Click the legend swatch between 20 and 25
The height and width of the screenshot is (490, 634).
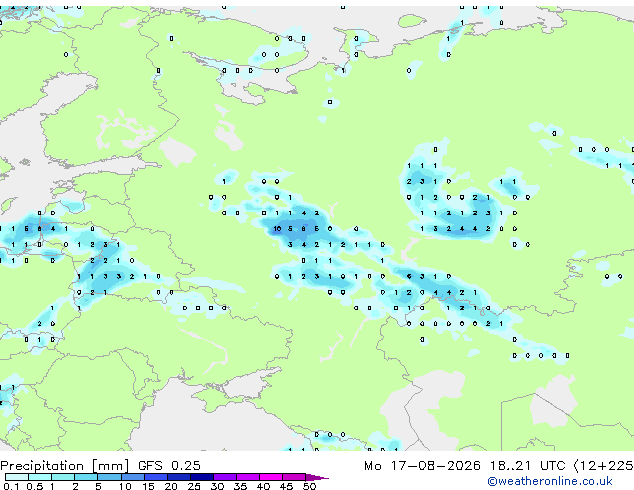click(179, 477)
